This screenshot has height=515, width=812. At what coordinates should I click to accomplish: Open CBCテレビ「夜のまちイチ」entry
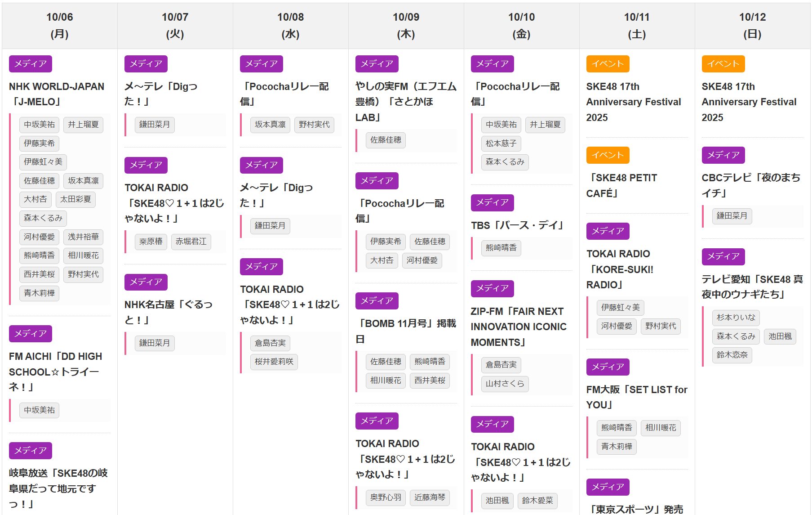coord(750,185)
